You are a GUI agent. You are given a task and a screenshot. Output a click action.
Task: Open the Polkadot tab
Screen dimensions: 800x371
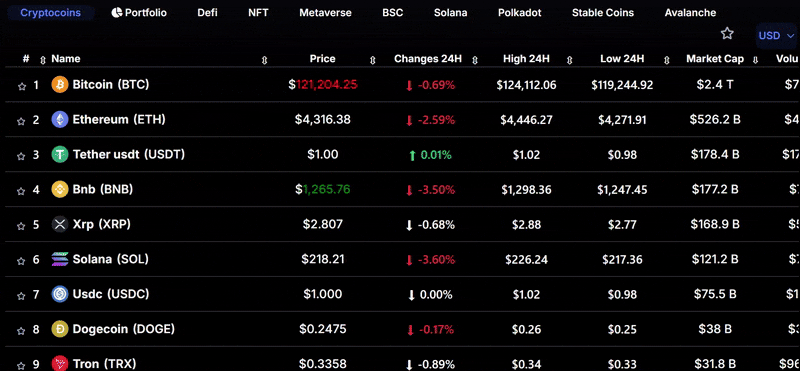coord(520,13)
